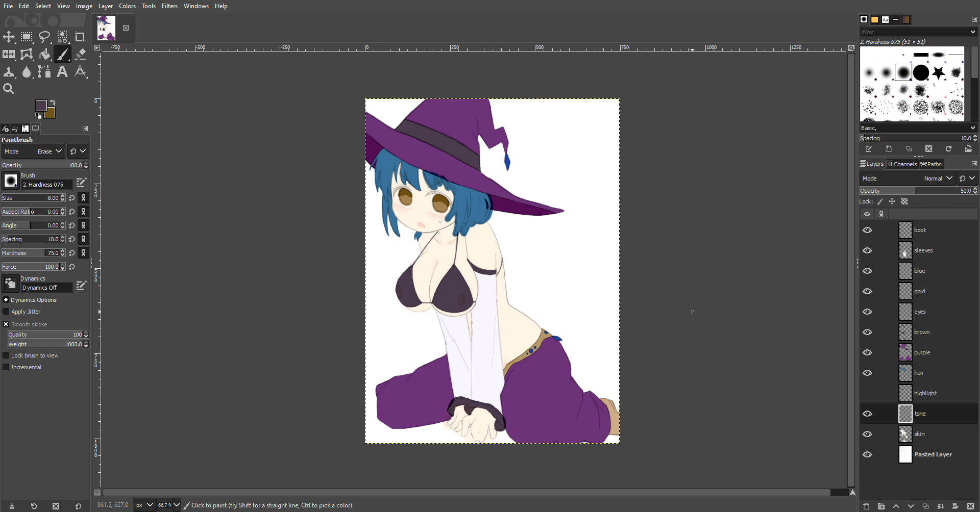The height and width of the screenshot is (512, 980).
Task: Select the Cage Transform tool
Action: 27,54
